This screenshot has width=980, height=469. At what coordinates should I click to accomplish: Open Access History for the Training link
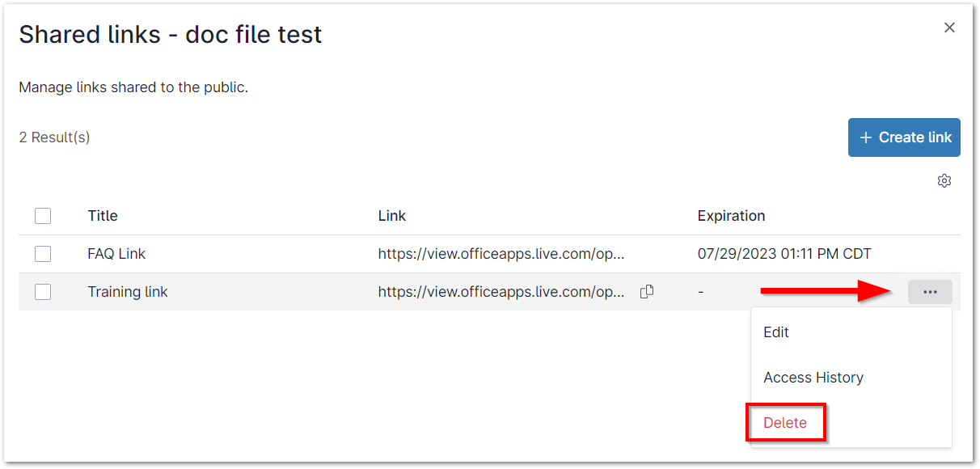(x=813, y=377)
